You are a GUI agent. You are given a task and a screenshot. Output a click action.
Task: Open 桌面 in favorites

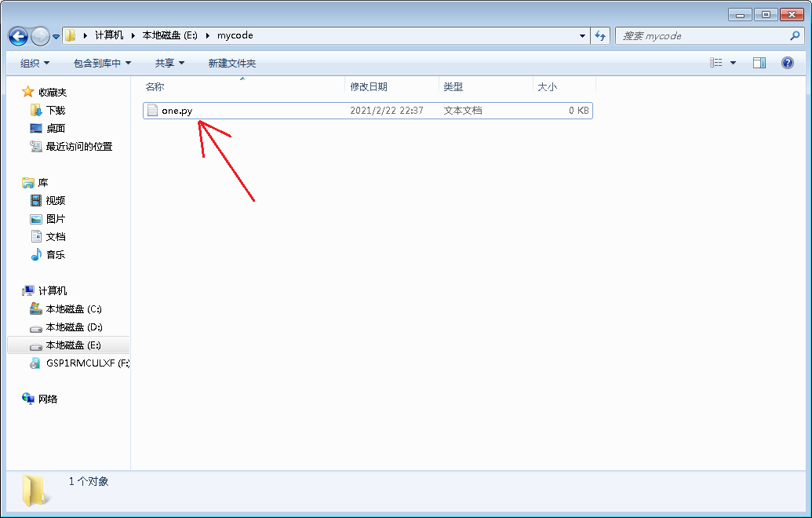tap(56, 129)
